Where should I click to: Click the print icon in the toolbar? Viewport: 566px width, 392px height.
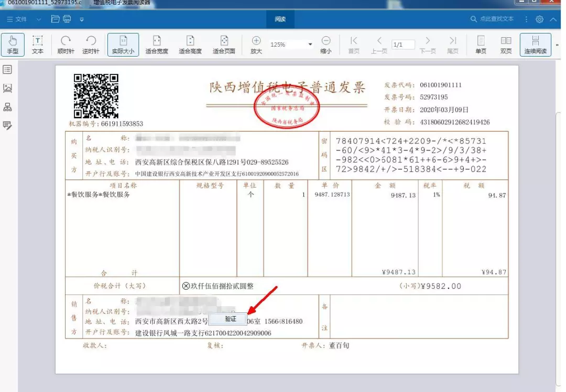(x=68, y=19)
